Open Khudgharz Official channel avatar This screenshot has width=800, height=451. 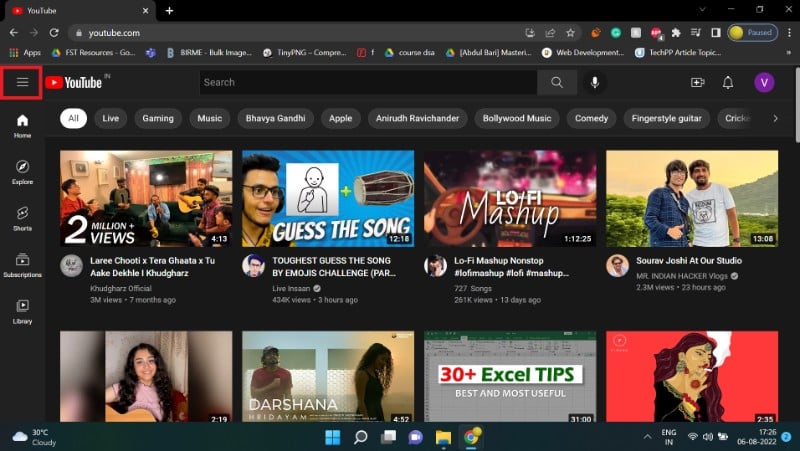tap(71, 266)
